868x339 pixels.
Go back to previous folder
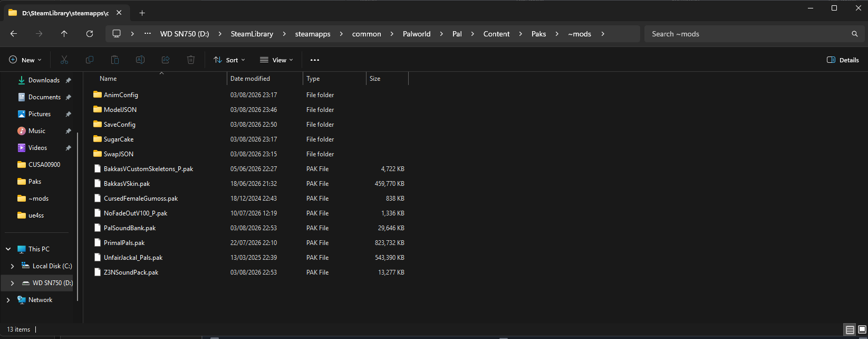point(14,34)
